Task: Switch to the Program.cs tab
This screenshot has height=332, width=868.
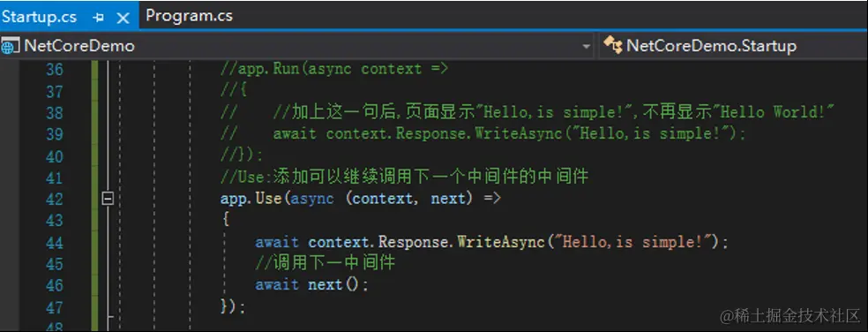Action: point(189,16)
